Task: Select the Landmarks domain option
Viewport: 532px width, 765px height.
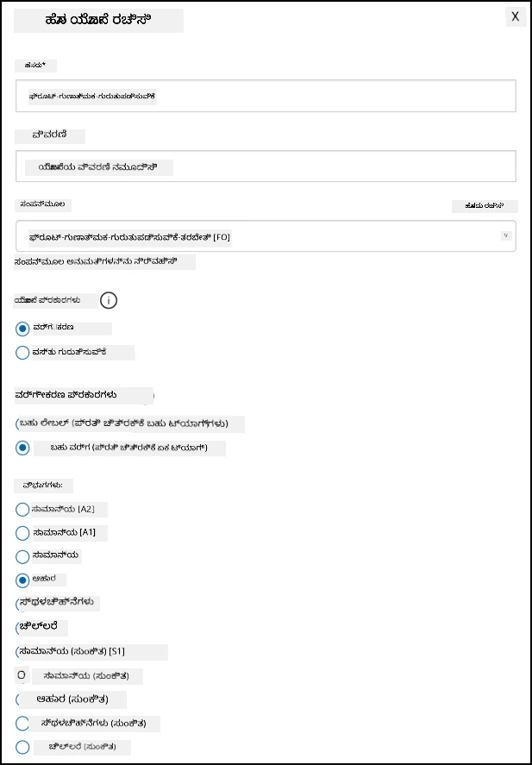Action: pyautogui.click(x=20, y=604)
